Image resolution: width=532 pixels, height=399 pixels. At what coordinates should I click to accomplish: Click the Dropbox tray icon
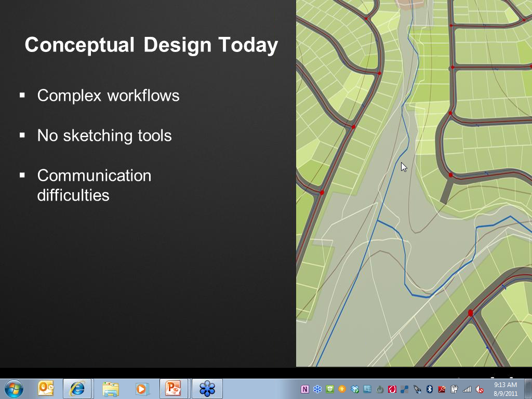point(354,389)
